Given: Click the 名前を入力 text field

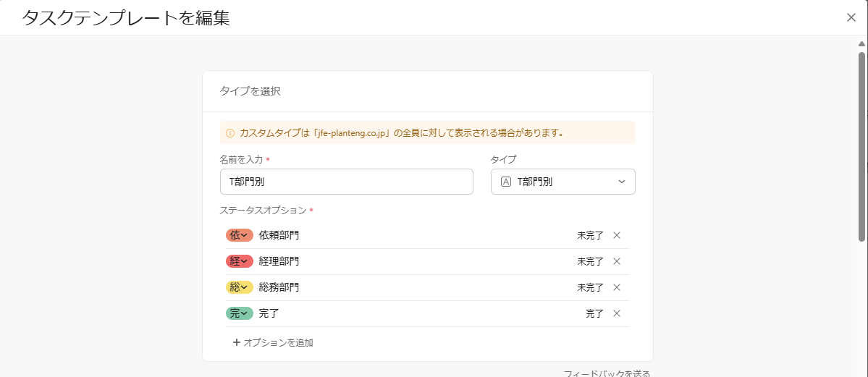Looking at the screenshot, I should 347,182.
